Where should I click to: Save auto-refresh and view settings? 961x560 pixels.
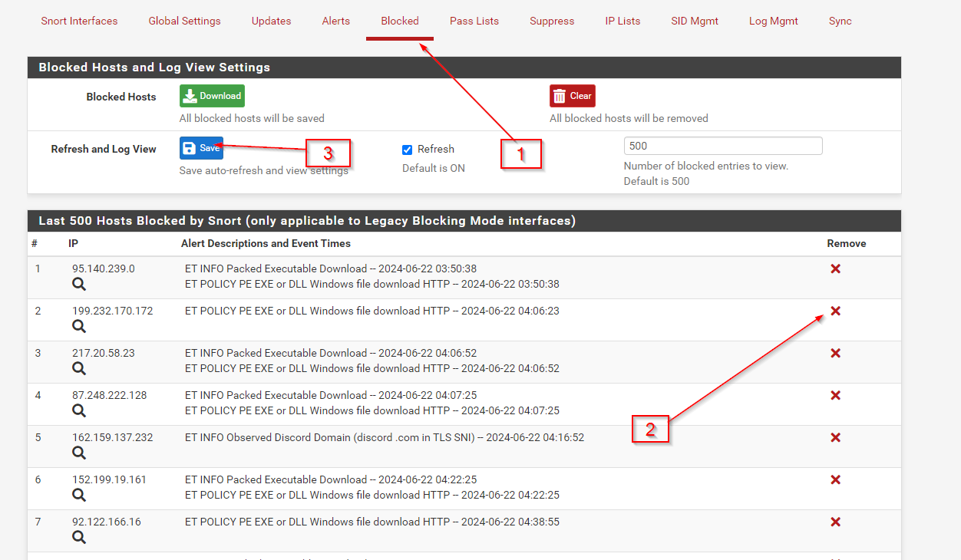[201, 148]
